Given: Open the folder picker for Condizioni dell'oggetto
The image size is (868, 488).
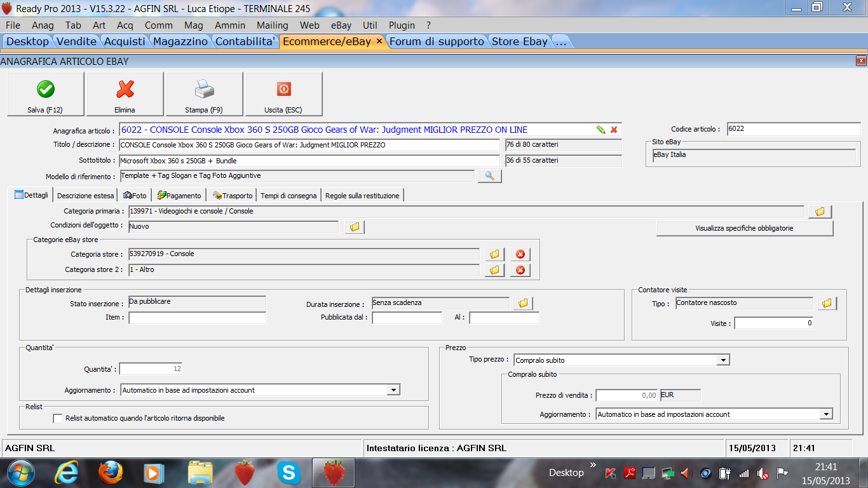Looking at the screenshot, I should [355, 227].
